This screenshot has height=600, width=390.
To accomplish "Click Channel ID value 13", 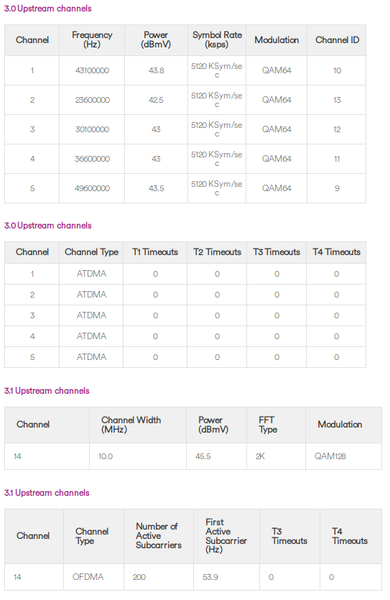I will click(x=337, y=100).
